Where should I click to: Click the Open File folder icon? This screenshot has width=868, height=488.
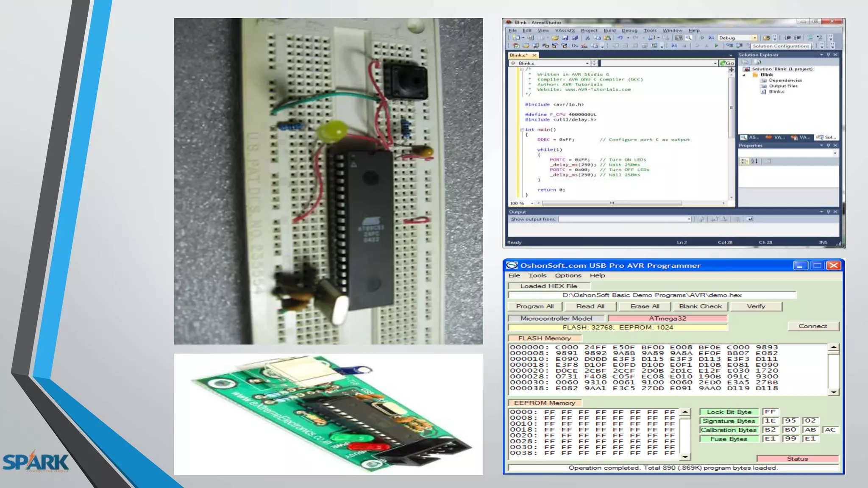tap(555, 38)
